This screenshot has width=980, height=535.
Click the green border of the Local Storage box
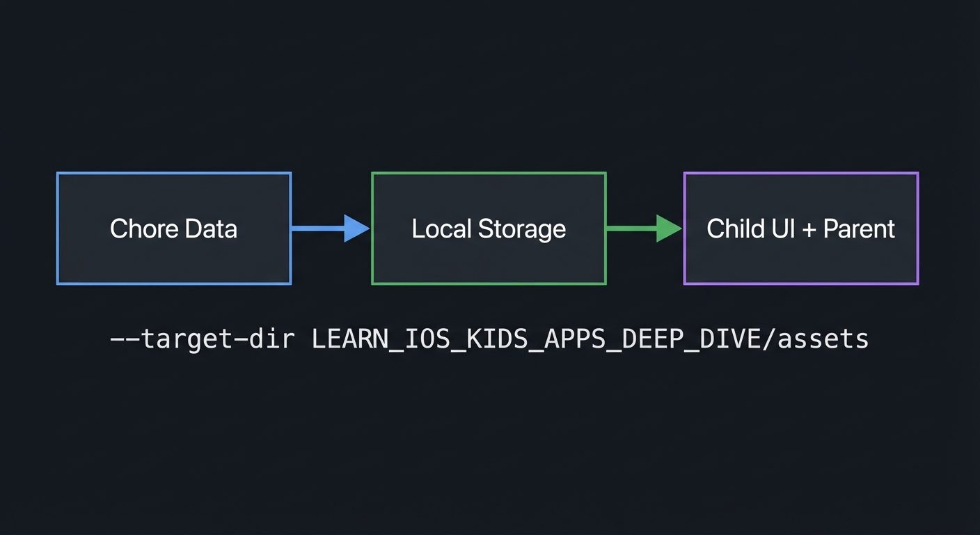[x=489, y=173]
